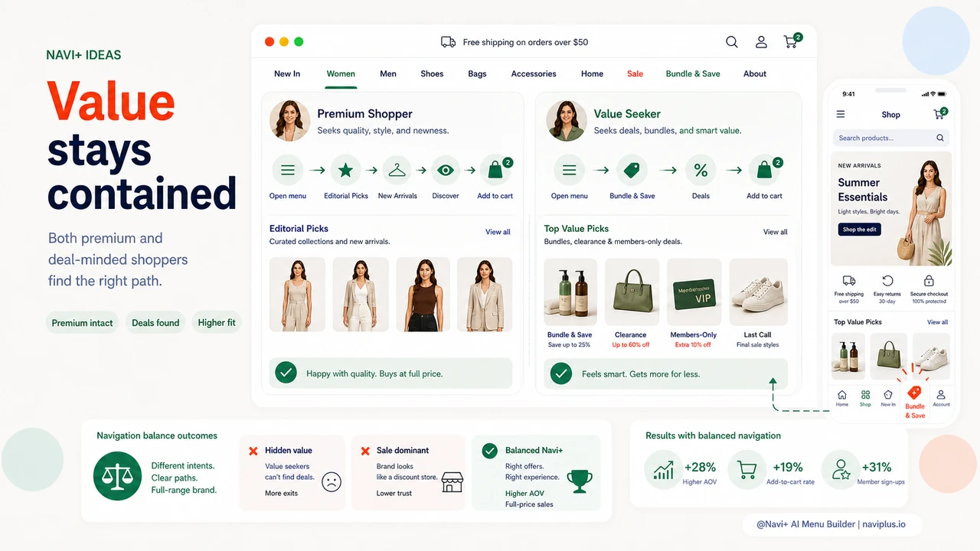Click the search magnifier icon in header
Viewport: 980px width, 551px height.
click(732, 42)
